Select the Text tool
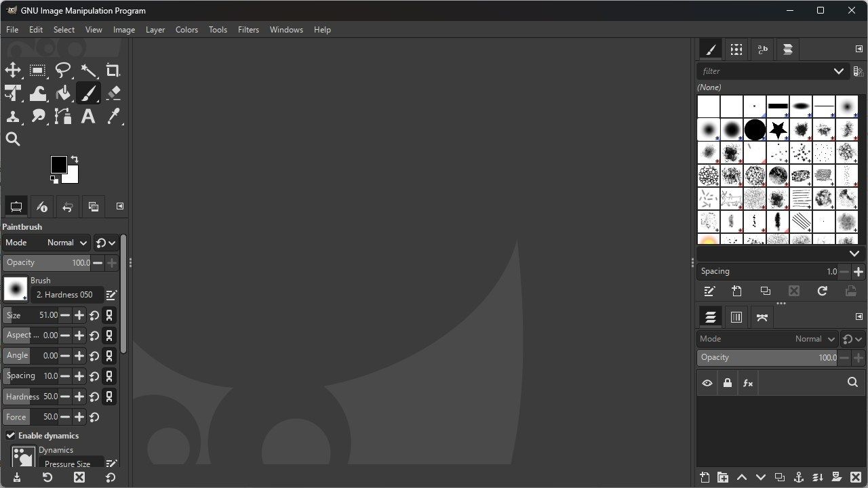Screen dimensions: 868x488 [x=88, y=117]
